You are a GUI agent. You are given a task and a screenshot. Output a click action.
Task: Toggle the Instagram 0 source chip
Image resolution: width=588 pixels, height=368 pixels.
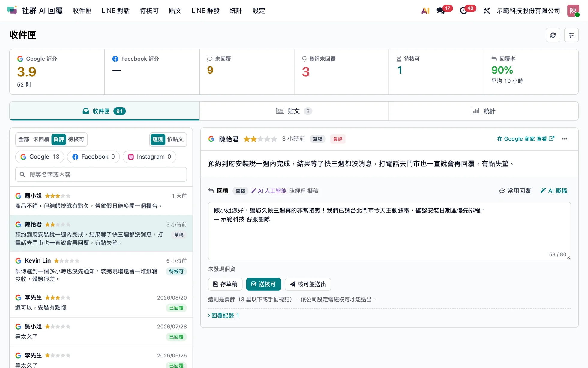tap(149, 157)
